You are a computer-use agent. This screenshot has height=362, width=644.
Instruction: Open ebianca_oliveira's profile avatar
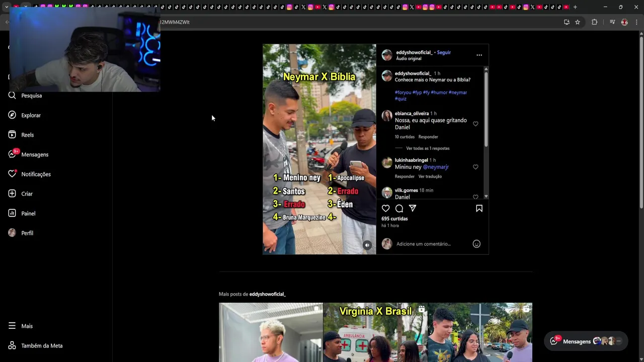click(x=387, y=116)
